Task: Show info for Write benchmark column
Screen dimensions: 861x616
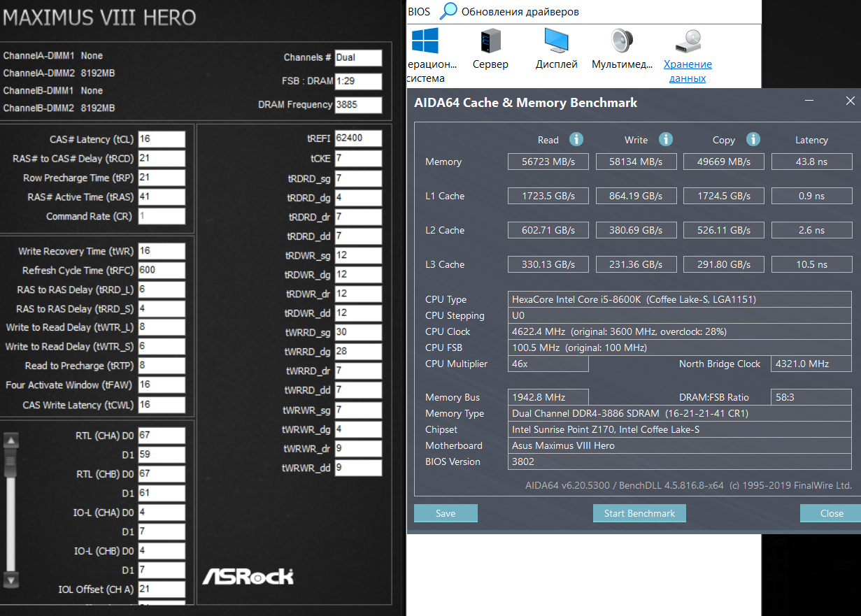Action: point(665,139)
